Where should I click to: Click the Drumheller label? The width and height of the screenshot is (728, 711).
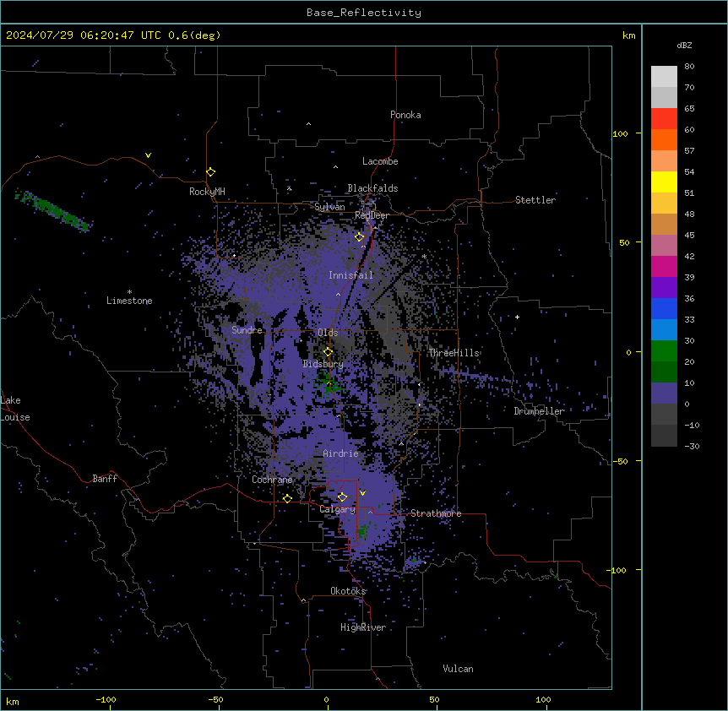[x=539, y=411]
